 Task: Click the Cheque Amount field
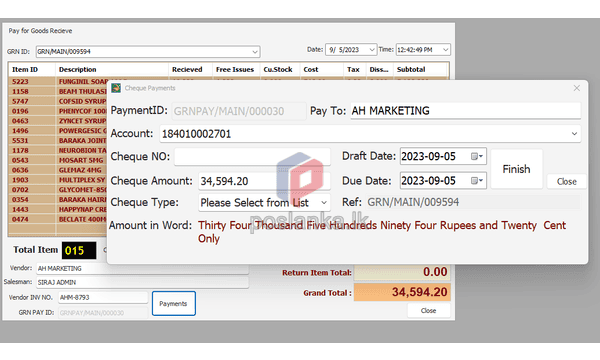pyautogui.click(x=264, y=181)
